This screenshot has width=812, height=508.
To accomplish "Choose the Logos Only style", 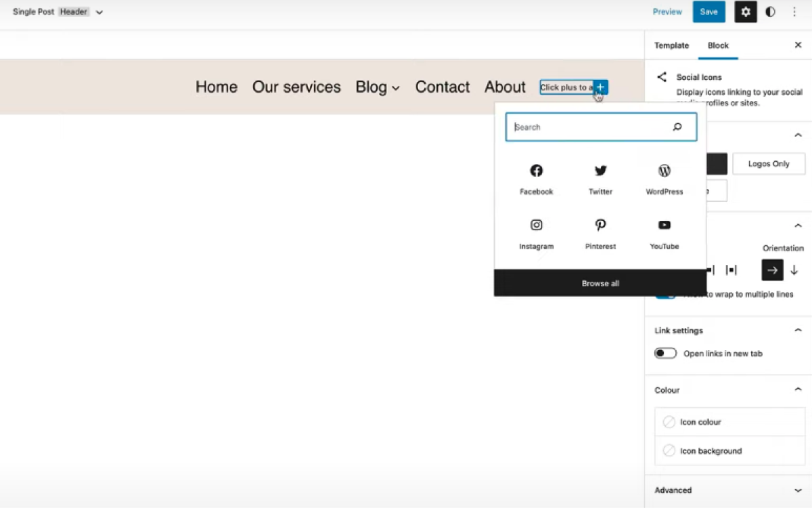I will pos(769,164).
